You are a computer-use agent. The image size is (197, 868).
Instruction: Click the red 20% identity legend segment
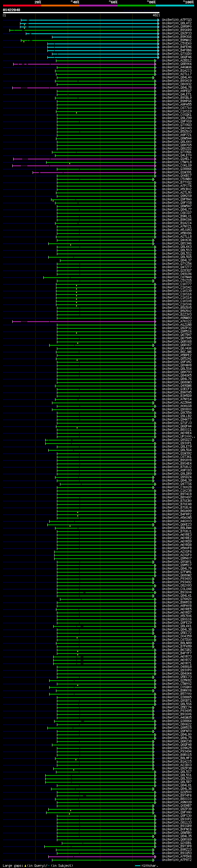tap(22, 6)
